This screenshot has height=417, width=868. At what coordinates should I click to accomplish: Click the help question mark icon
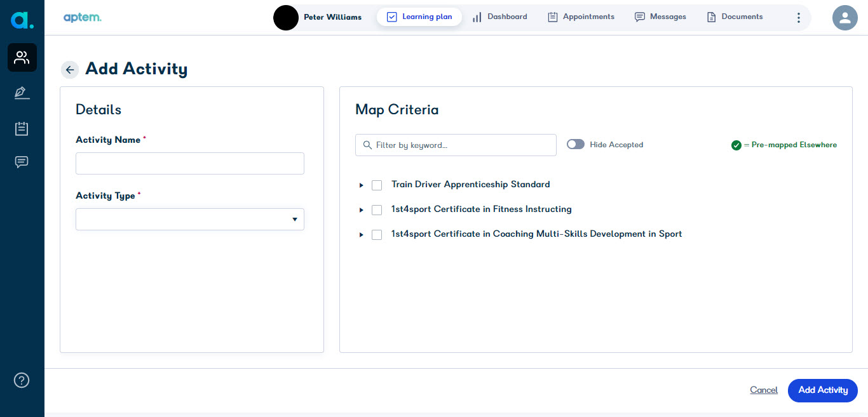click(22, 380)
